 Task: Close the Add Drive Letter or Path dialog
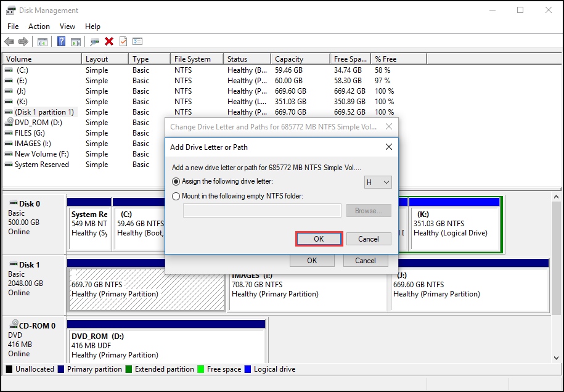tap(389, 147)
